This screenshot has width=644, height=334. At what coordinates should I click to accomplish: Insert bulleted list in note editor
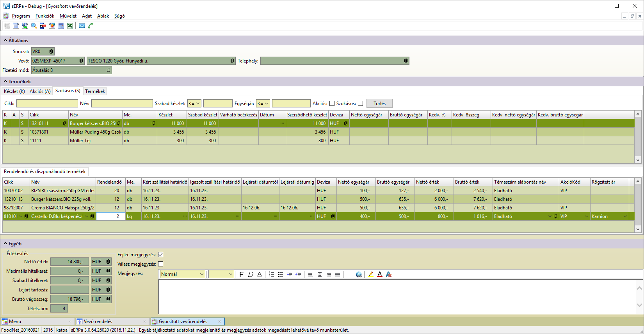[x=281, y=274]
